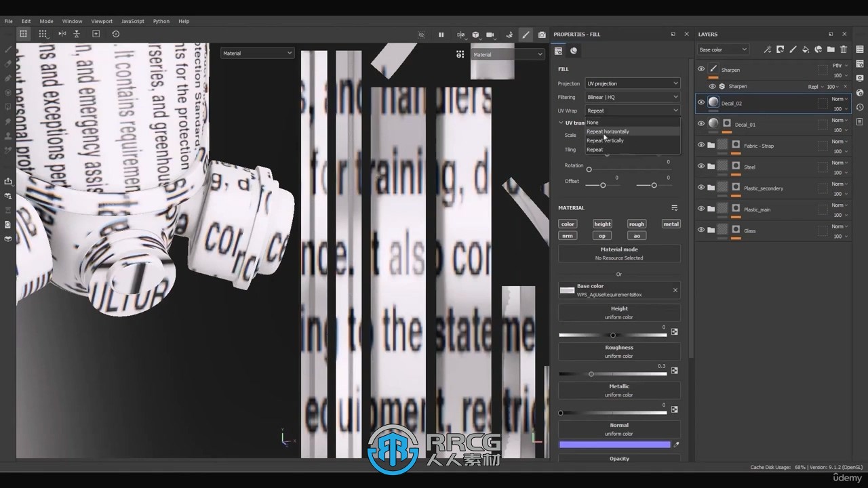Choose Repeat horizontally option
This screenshot has width=868, height=488.
point(632,131)
